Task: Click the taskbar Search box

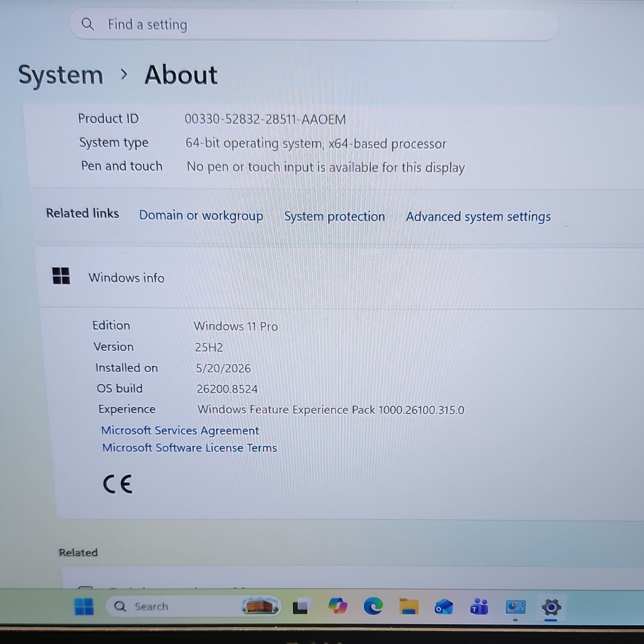Action: tap(193, 606)
